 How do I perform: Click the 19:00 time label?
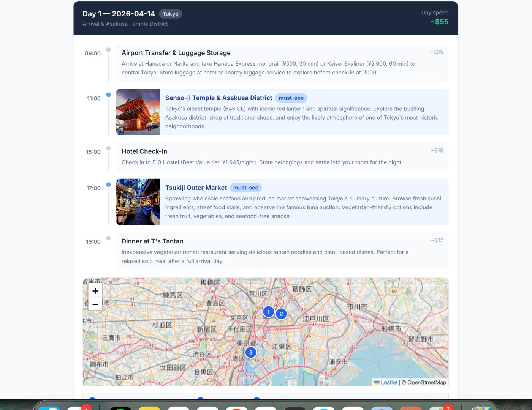[93, 241]
